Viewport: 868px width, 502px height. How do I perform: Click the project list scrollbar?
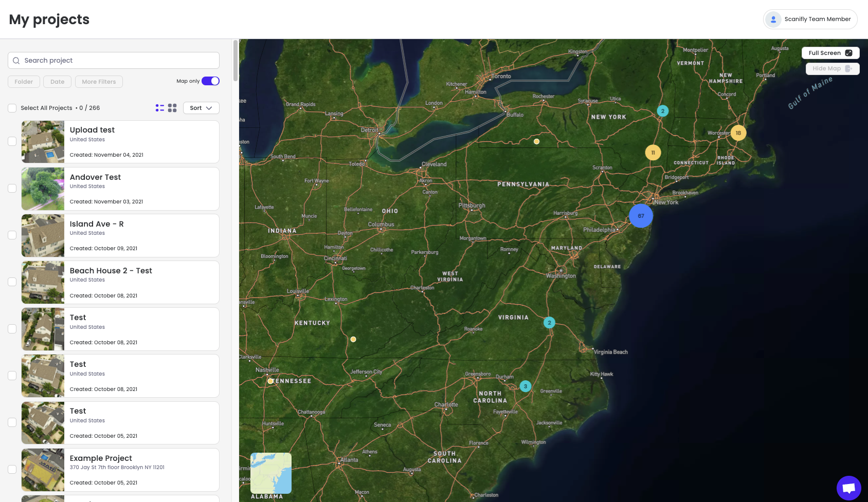[x=236, y=61]
